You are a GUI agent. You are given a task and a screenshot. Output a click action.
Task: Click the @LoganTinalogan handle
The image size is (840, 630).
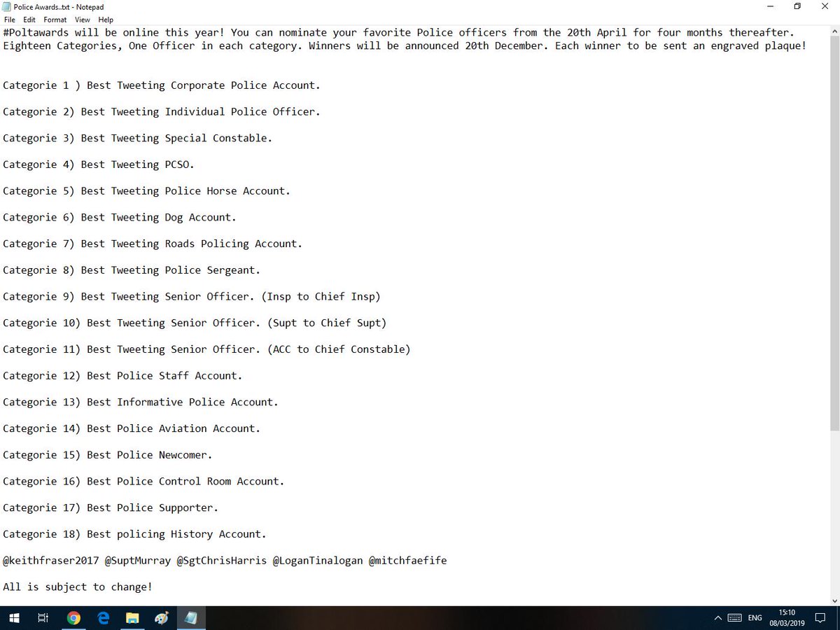click(x=317, y=561)
